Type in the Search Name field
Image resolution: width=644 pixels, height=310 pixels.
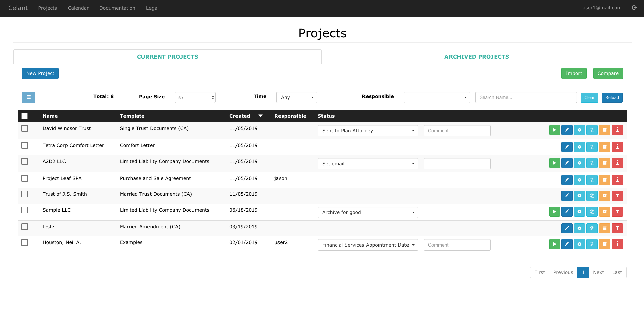tap(526, 97)
